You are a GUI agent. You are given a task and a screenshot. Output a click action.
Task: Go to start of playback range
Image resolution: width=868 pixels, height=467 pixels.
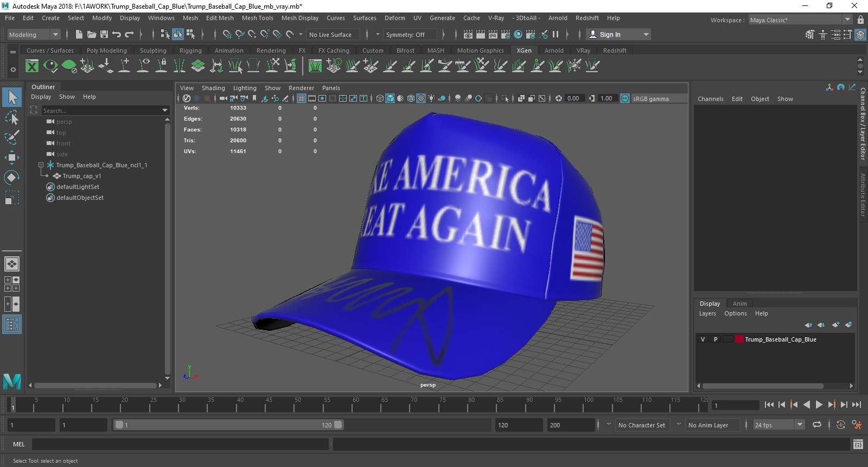[769, 405]
